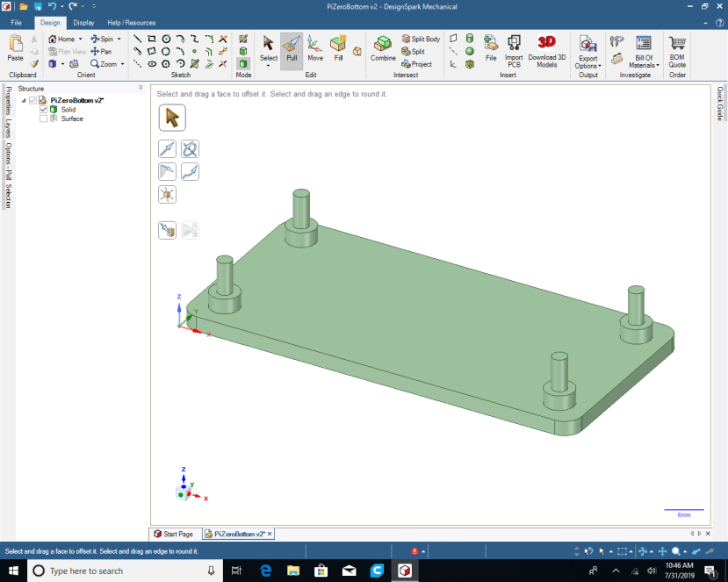This screenshot has width=728, height=582.
Task: Choose the Fill tool
Action: pyautogui.click(x=338, y=49)
